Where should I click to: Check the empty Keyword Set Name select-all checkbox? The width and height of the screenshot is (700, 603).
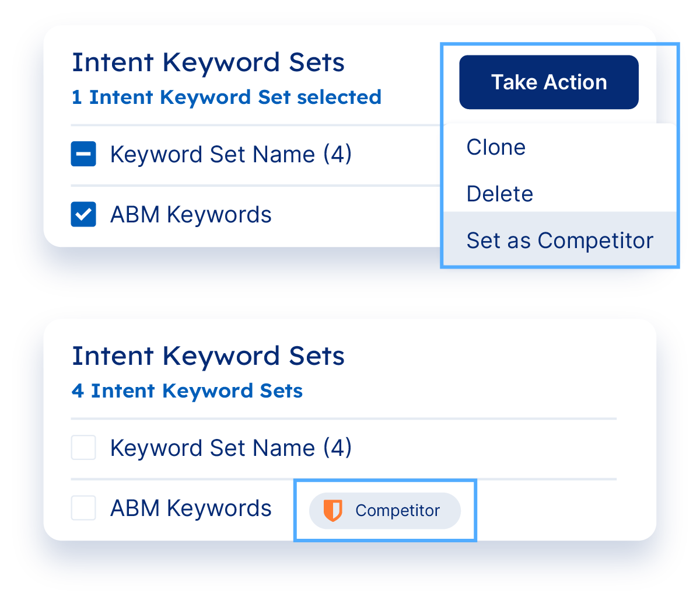[x=83, y=448]
